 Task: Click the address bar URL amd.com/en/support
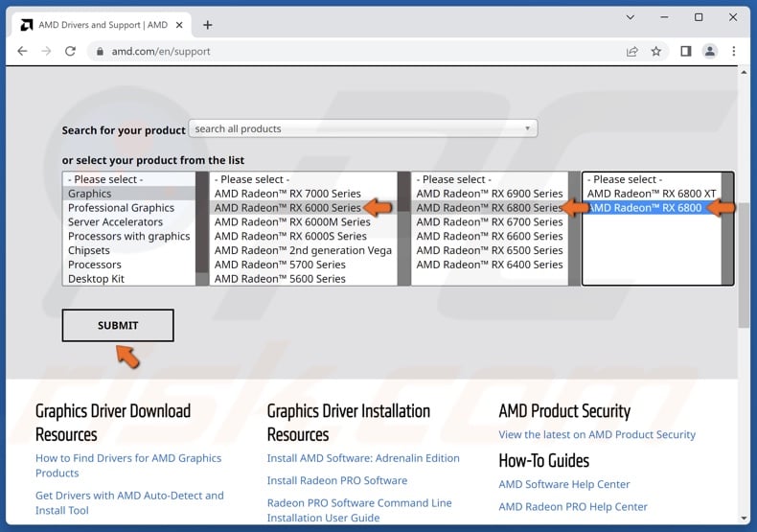pos(161,51)
